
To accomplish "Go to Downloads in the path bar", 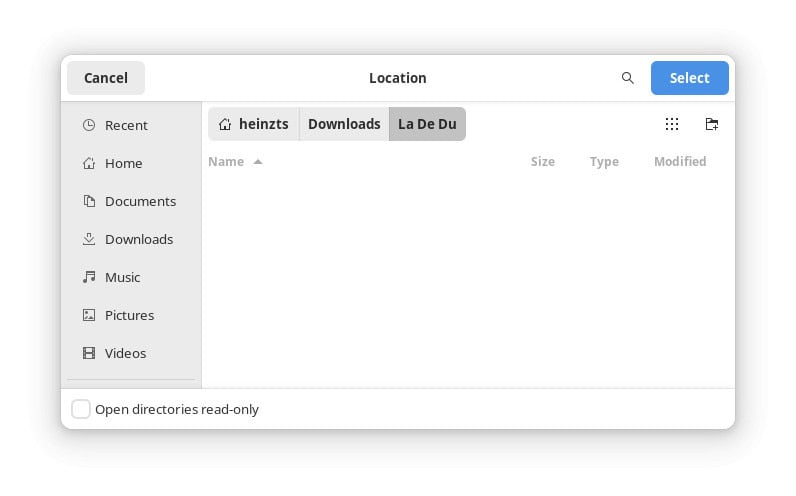I will coord(344,124).
